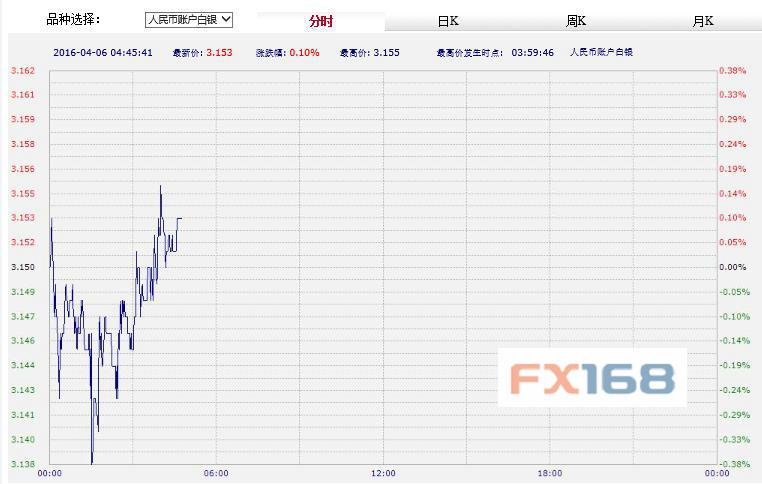
Task: Click the 06:00 time axis label
Action: pos(216,474)
